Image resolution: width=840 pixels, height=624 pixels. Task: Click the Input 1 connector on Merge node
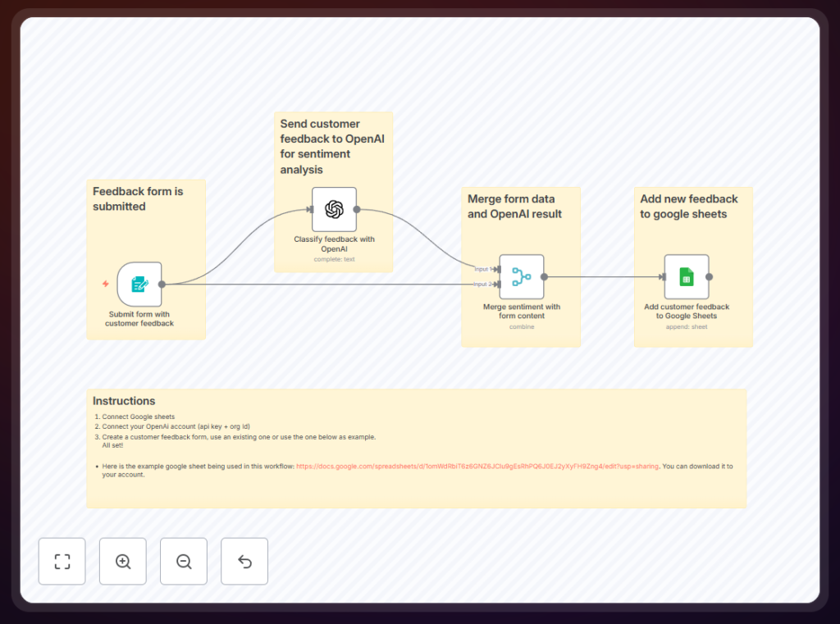(x=498, y=270)
